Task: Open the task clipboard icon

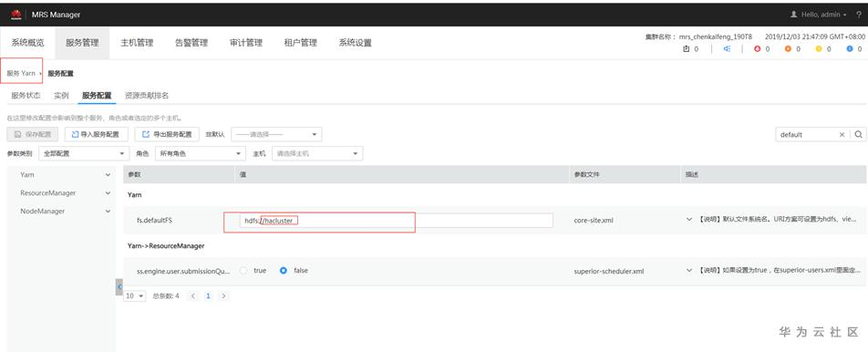Action: click(x=687, y=48)
